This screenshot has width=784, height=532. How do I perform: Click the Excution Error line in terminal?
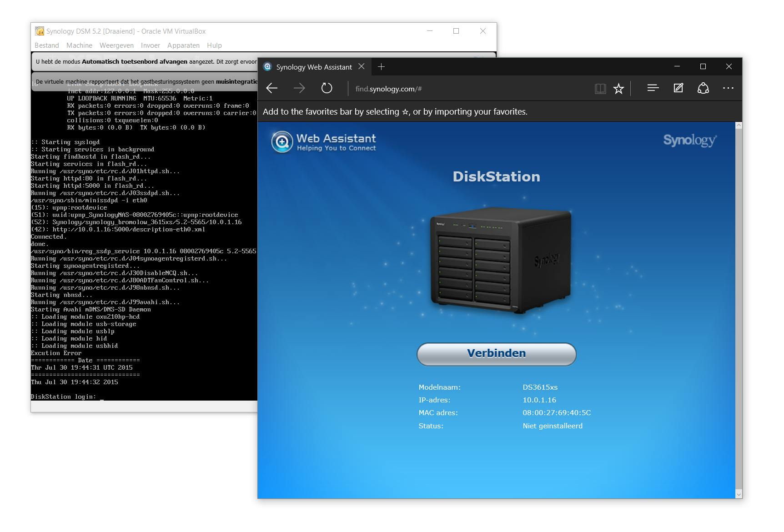56,353
